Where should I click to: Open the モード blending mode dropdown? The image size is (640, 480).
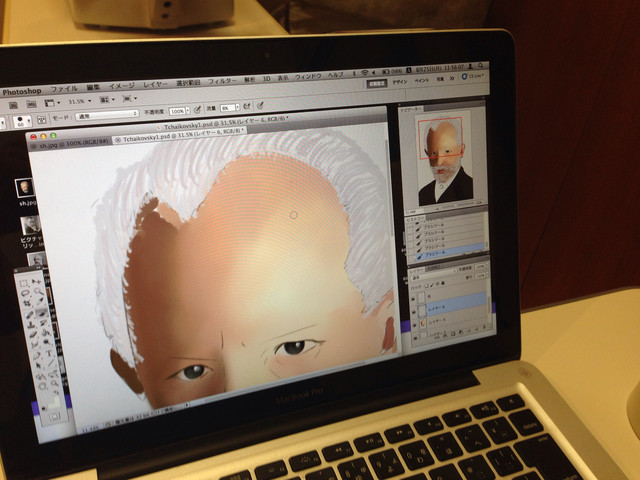tap(107, 116)
